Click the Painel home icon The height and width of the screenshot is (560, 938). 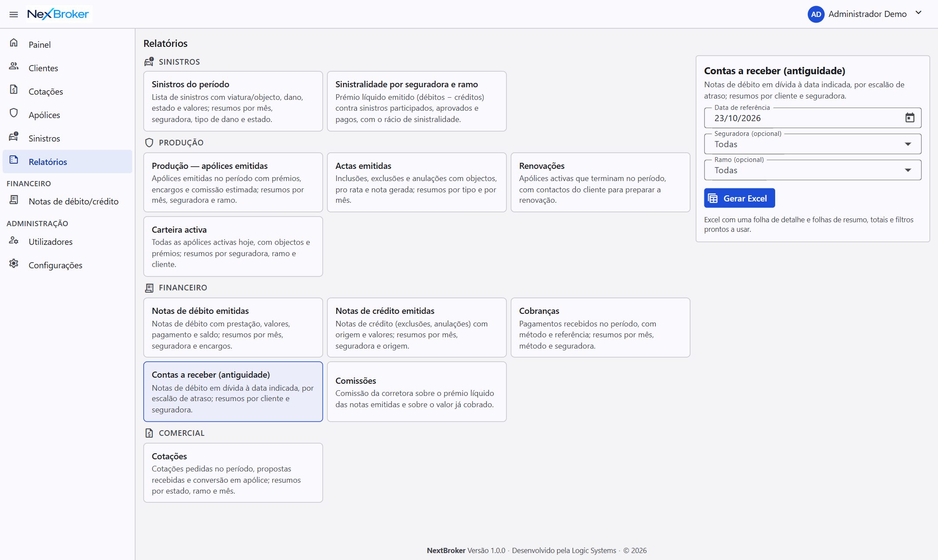click(14, 43)
